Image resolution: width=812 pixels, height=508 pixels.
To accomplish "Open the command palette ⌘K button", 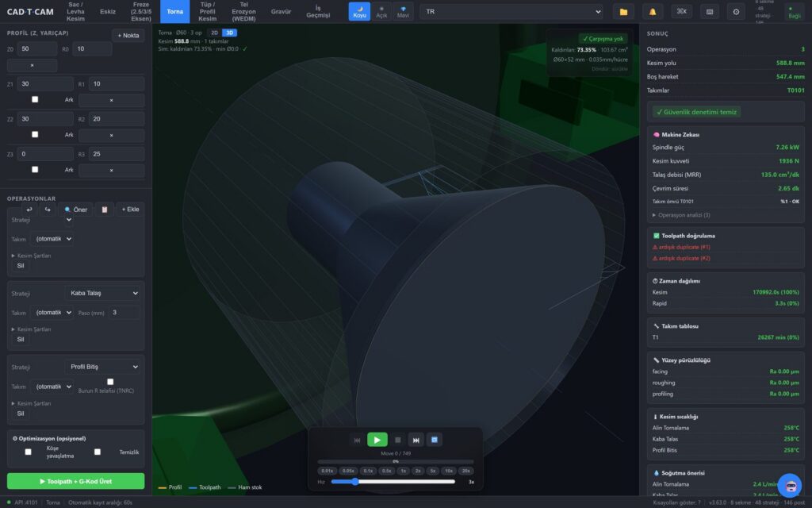I will [x=681, y=11].
